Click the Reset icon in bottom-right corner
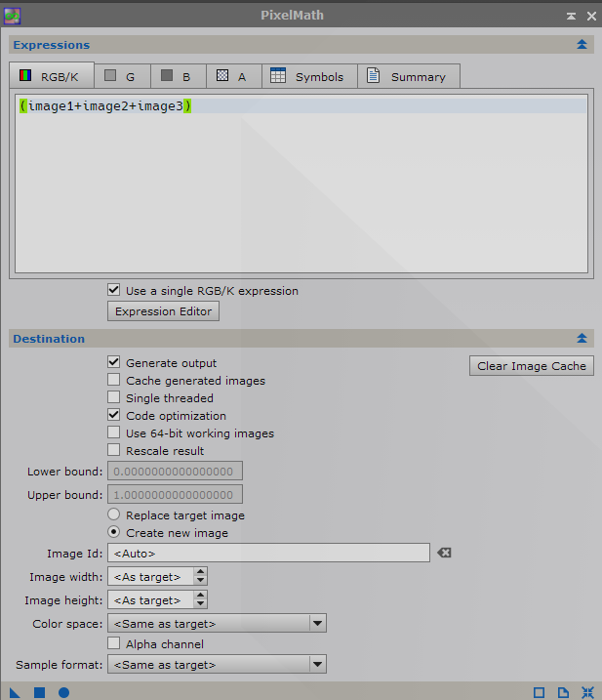 click(x=587, y=692)
